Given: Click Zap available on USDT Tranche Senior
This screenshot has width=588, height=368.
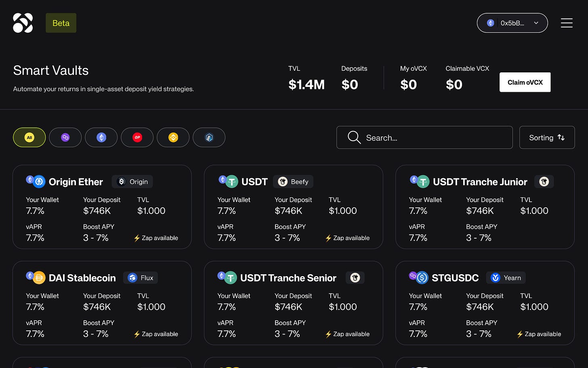Looking at the screenshot, I should coord(347,334).
